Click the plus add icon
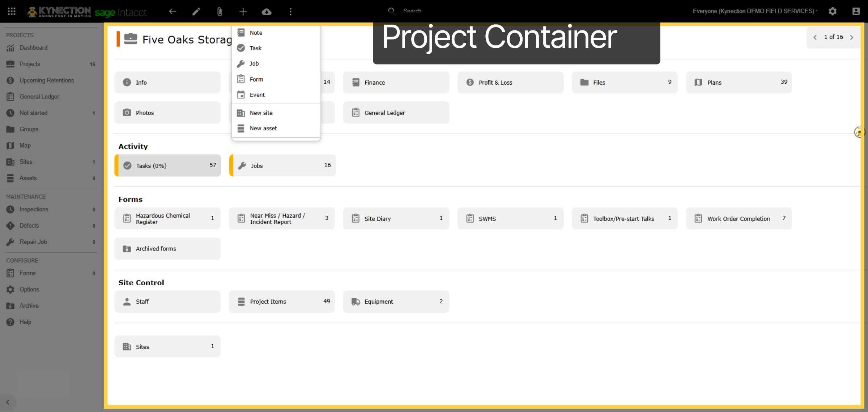The width and height of the screenshot is (868, 412). pyautogui.click(x=243, y=12)
